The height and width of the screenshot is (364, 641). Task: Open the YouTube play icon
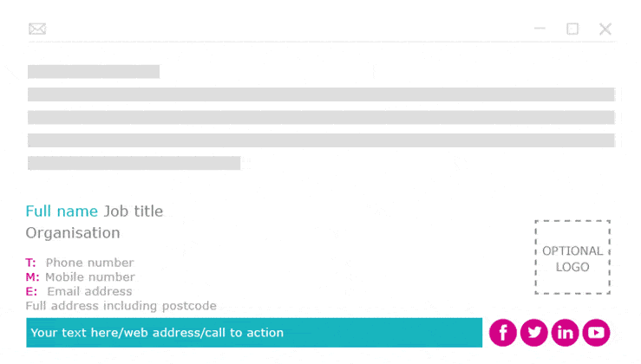596,333
